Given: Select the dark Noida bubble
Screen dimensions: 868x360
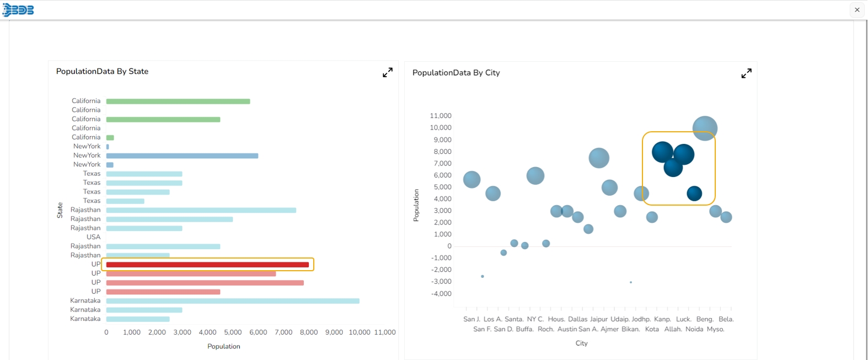Looking at the screenshot, I should pos(694,194).
